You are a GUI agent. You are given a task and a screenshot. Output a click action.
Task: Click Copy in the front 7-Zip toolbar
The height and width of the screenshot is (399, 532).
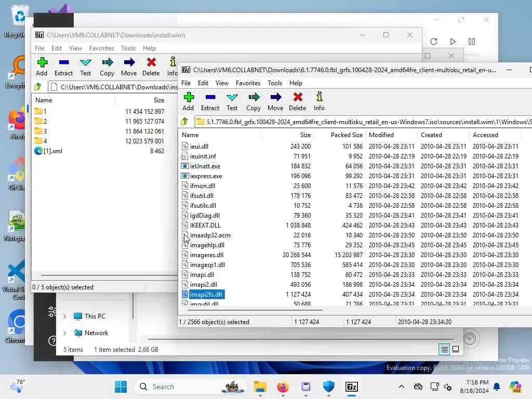coord(254,101)
